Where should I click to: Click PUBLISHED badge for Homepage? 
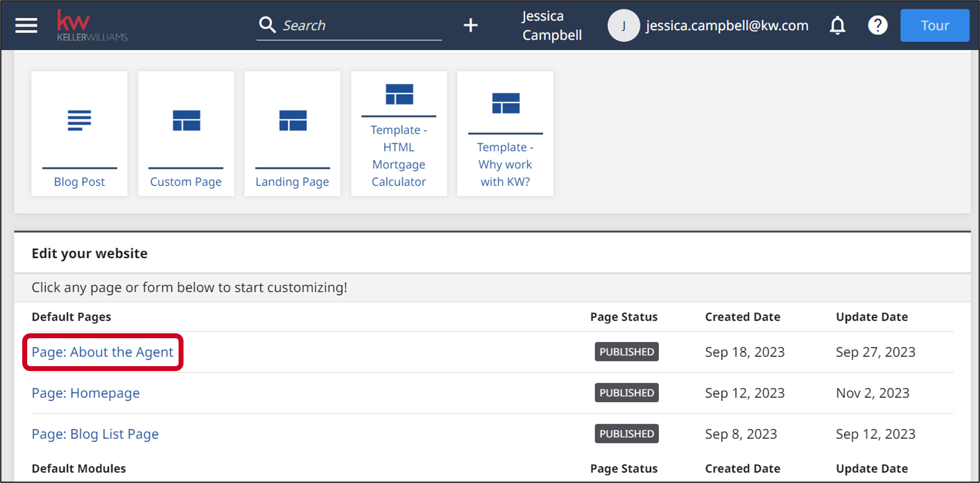point(627,393)
